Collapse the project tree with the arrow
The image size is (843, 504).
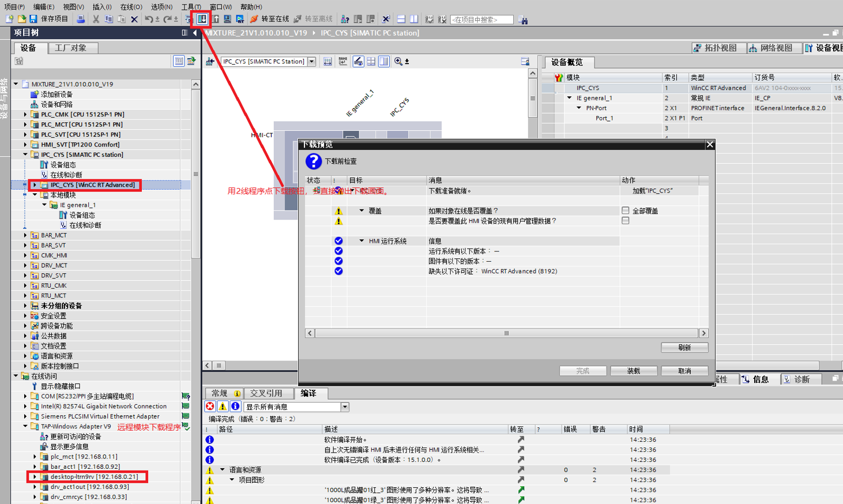195,33
